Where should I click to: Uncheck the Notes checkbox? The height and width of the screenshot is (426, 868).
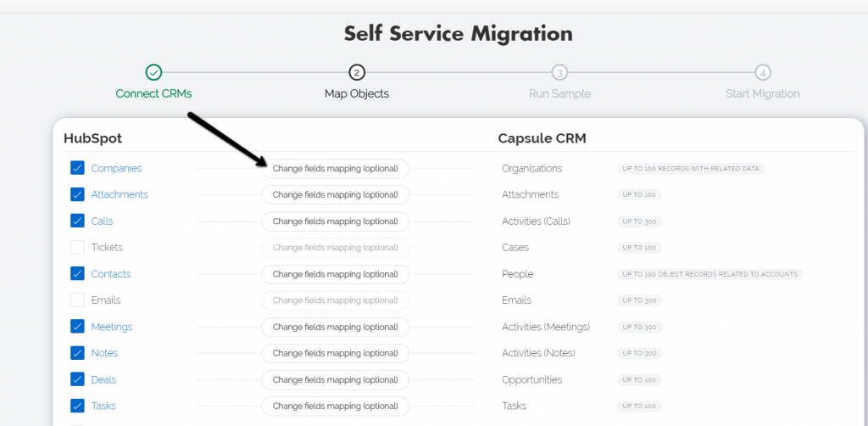pyautogui.click(x=77, y=353)
